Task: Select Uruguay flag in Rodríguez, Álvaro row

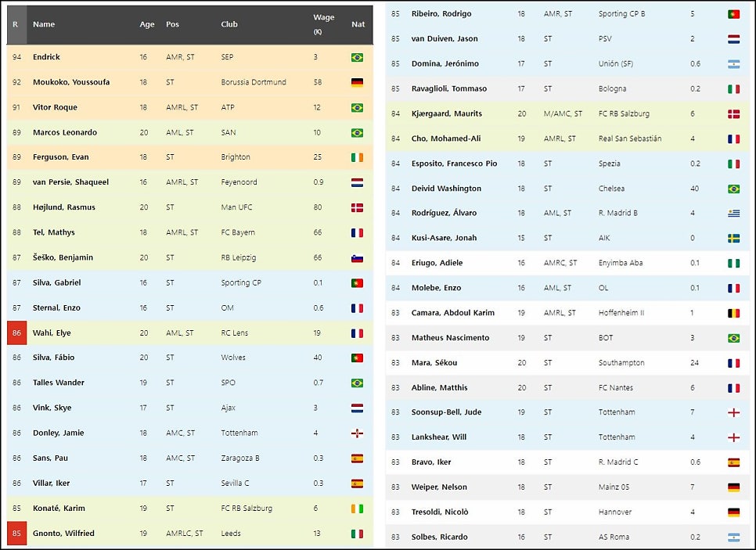Action: coord(733,213)
